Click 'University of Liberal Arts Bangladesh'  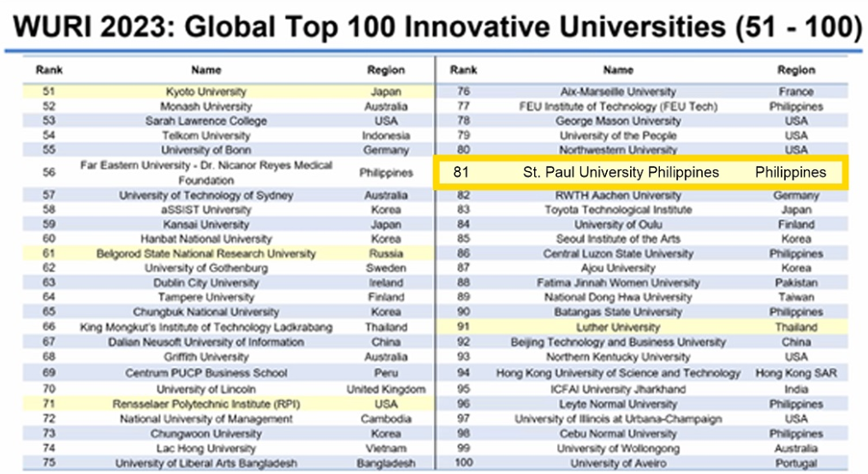pos(206,463)
